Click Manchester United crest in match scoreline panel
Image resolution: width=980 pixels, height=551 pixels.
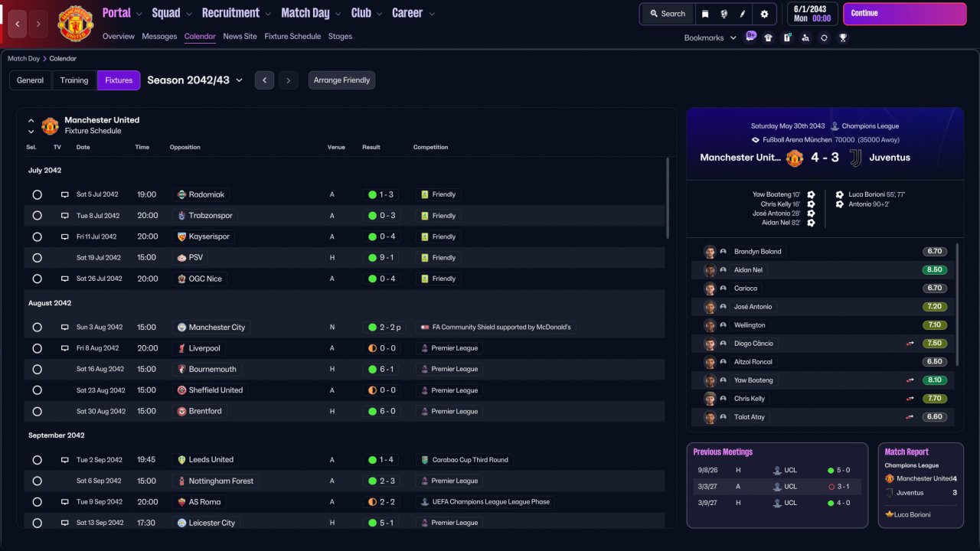tap(795, 158)
